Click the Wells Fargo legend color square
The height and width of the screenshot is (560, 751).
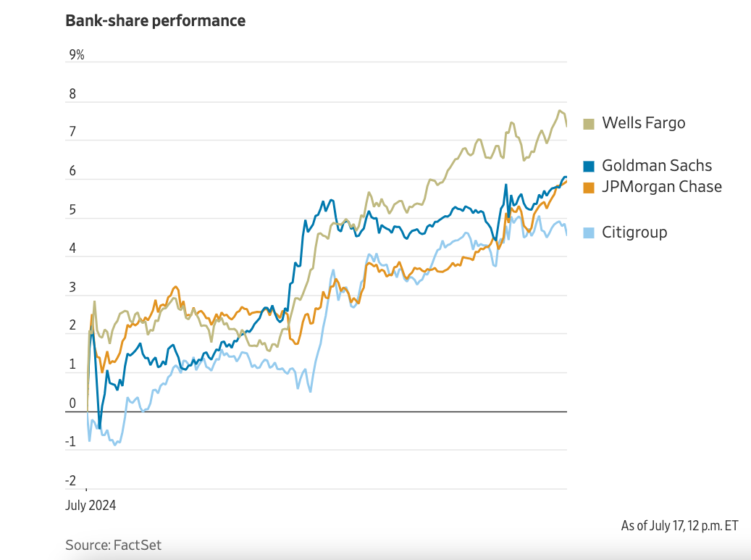(589, 124)
